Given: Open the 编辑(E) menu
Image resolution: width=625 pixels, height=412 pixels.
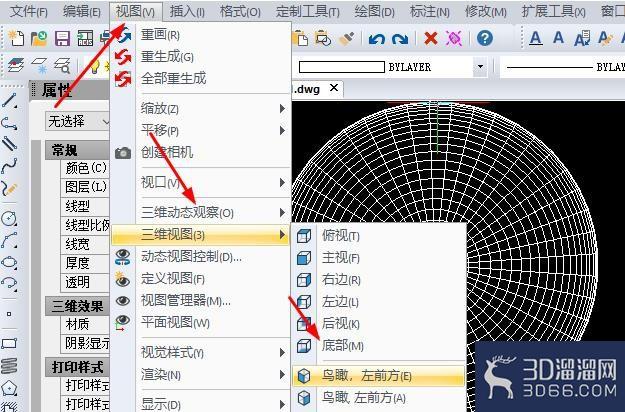Looking at the screenshot, I should click(x=82, y=11).
